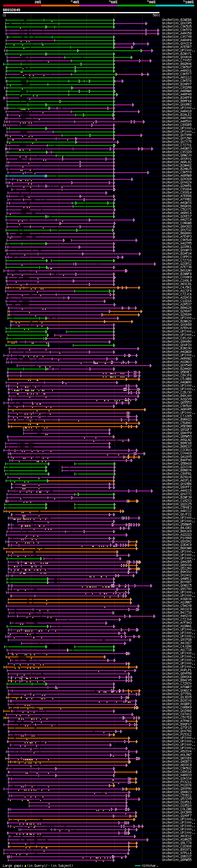The width and height of the screenshot is (197, 868).
Task: Select row label UniRef100_B6QM06
Action: (x=177, y=64)
